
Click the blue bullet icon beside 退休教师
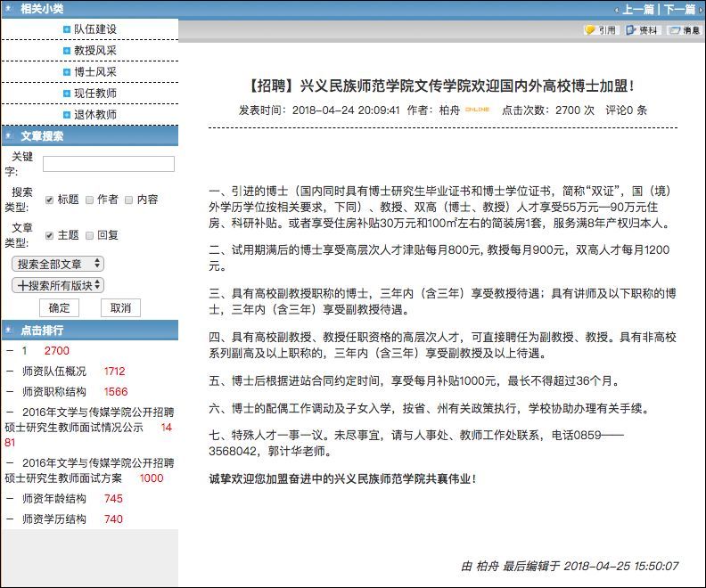coord(67,115)
